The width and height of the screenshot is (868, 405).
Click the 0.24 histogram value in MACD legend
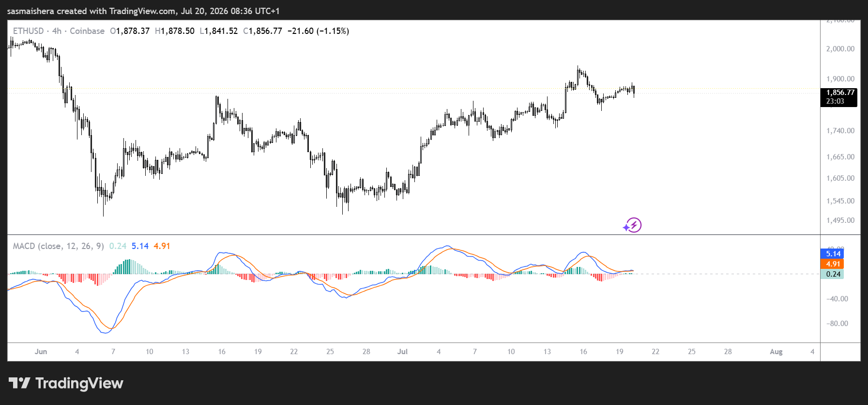118,246
